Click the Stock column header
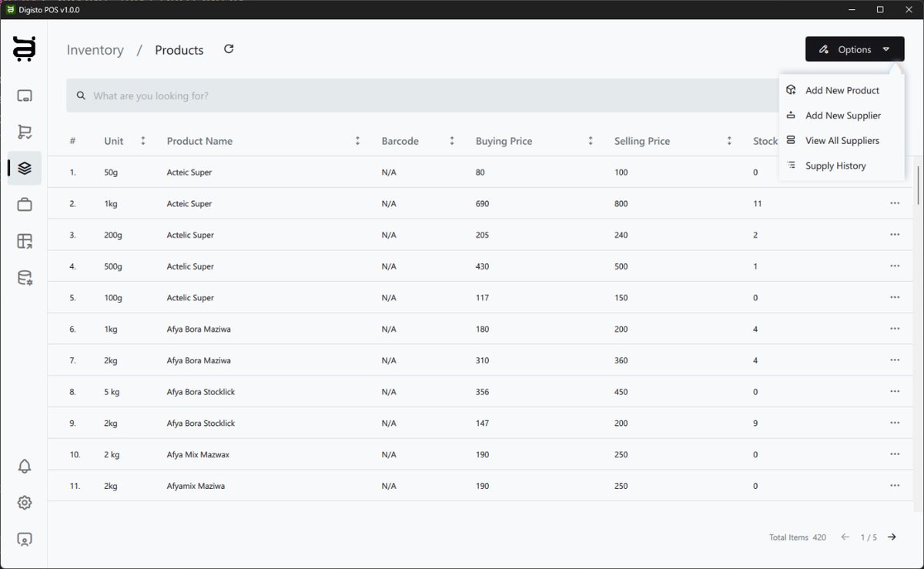 tap(765, 141)
